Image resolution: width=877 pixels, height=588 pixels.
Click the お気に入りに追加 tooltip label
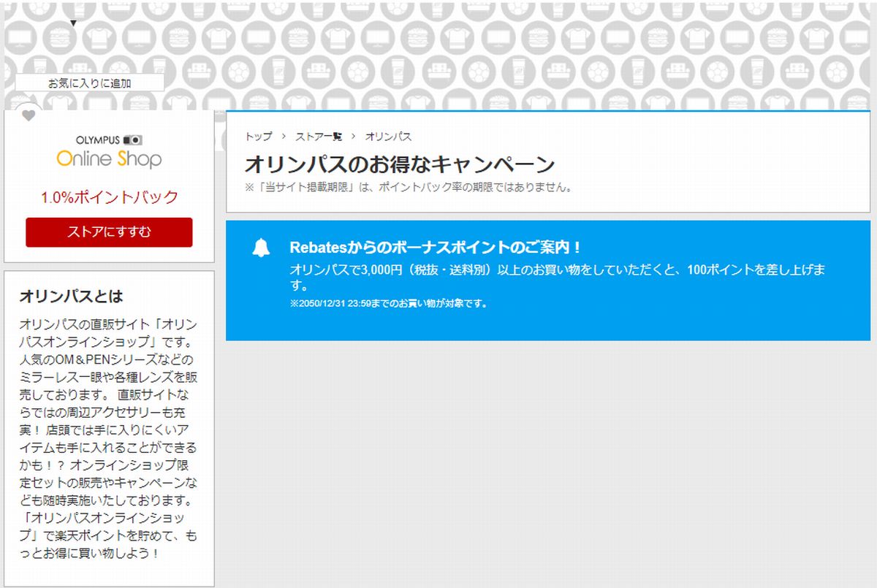point(90,83)
